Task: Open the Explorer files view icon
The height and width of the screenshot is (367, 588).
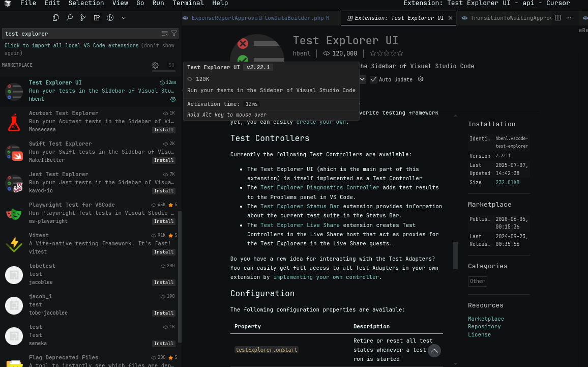Action: (56, 18)
